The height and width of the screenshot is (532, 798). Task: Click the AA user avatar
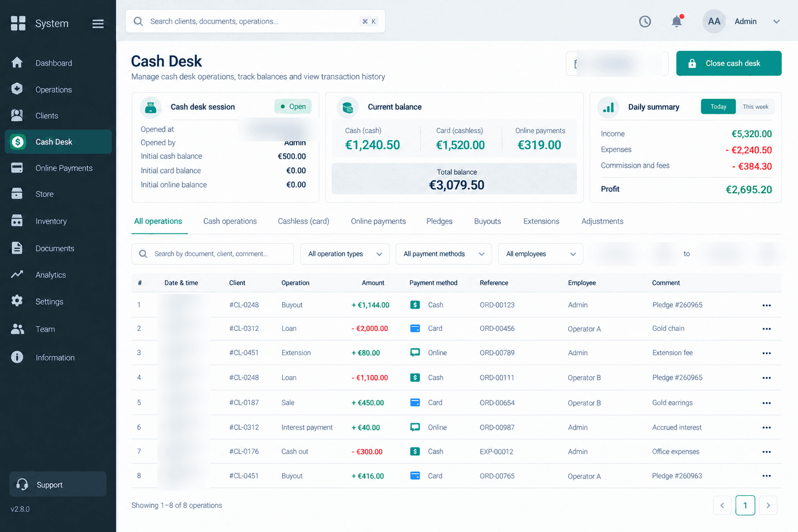714,21
